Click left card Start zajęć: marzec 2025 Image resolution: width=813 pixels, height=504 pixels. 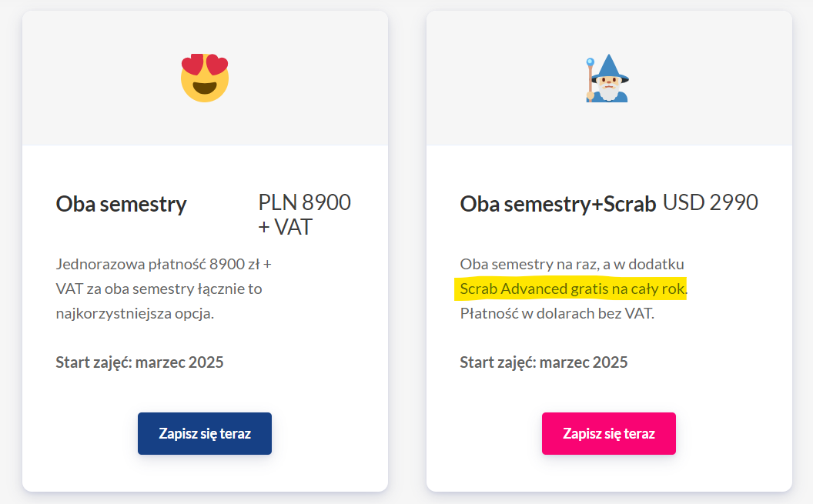[x=139, y=362]
